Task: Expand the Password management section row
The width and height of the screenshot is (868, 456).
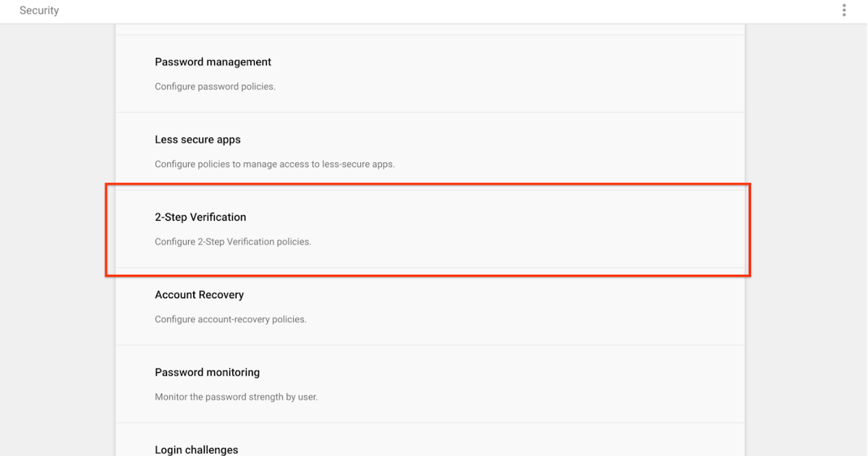Action: tap(506, 74)
